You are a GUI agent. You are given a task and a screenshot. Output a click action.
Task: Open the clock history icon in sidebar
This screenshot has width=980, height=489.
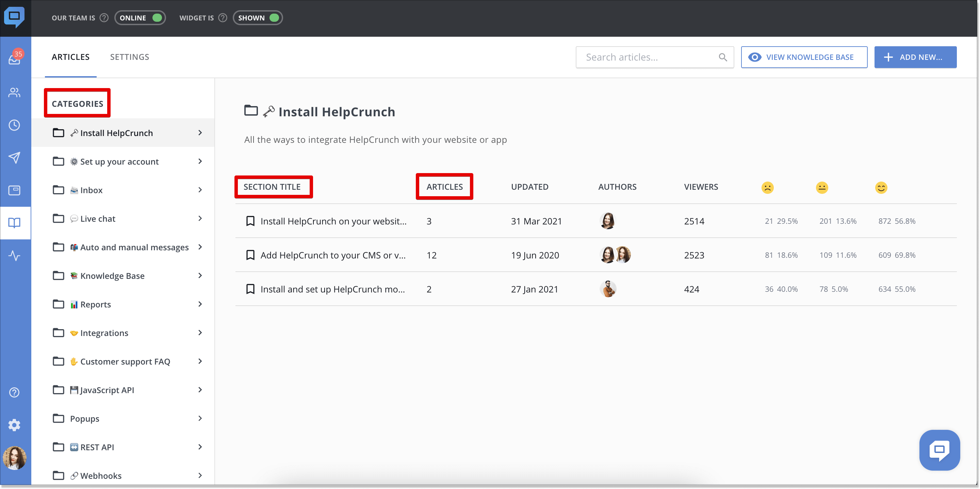coord(14,125)
